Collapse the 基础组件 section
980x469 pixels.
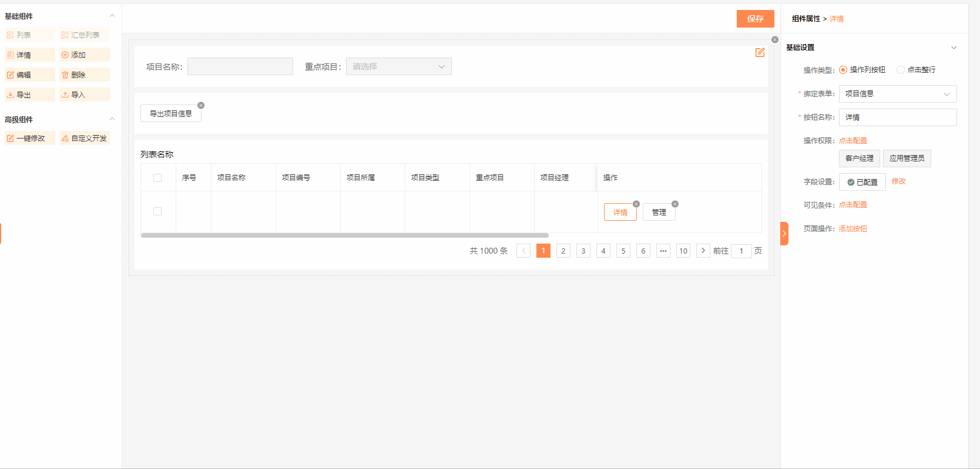click(x=112, y=16)
